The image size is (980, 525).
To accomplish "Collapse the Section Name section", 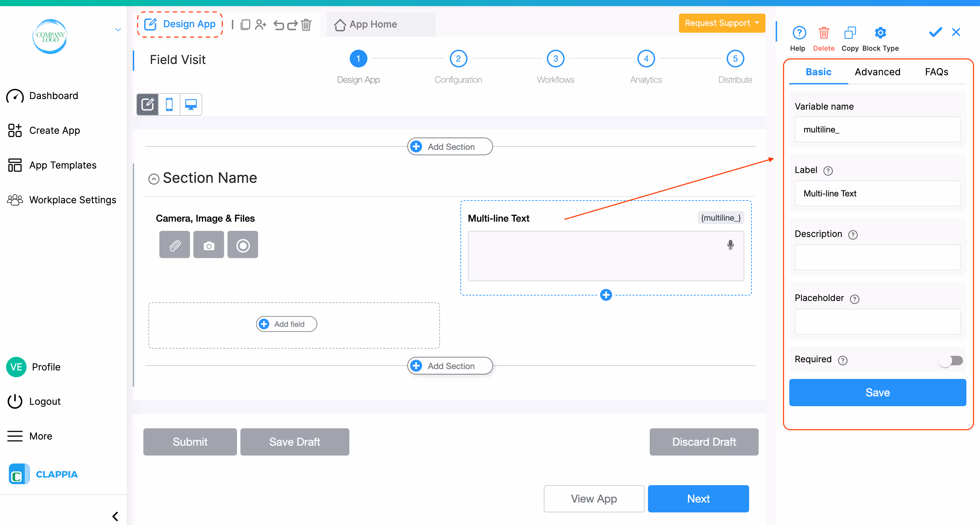I will coord(154,179).
